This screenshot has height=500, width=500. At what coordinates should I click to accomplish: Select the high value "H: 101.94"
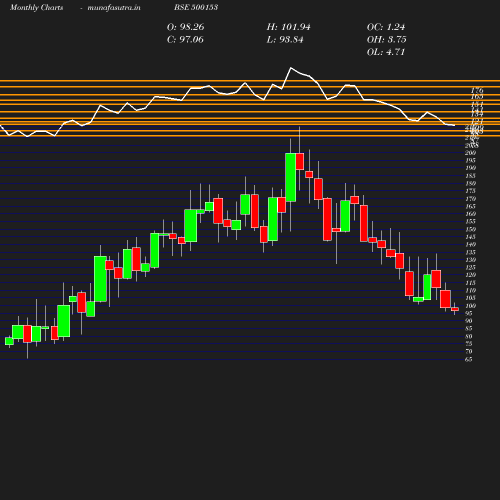coord(288,27)
